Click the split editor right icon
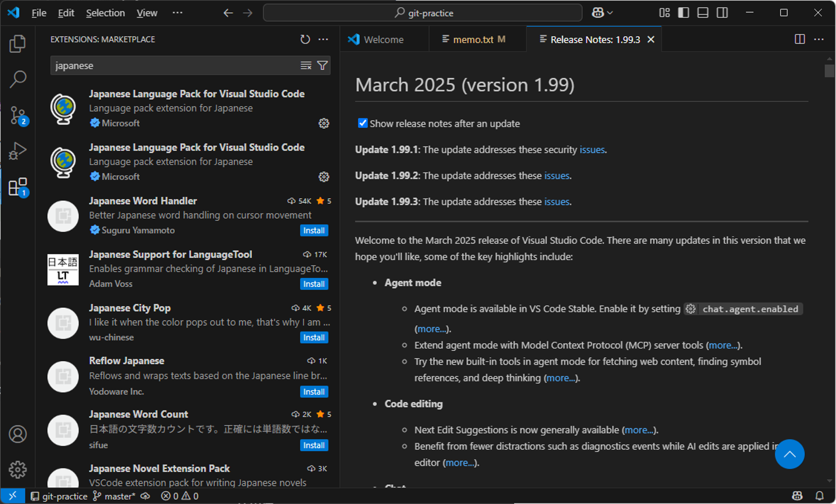The width and height of the screenshot is (836, 504). (x=799, y=39)
